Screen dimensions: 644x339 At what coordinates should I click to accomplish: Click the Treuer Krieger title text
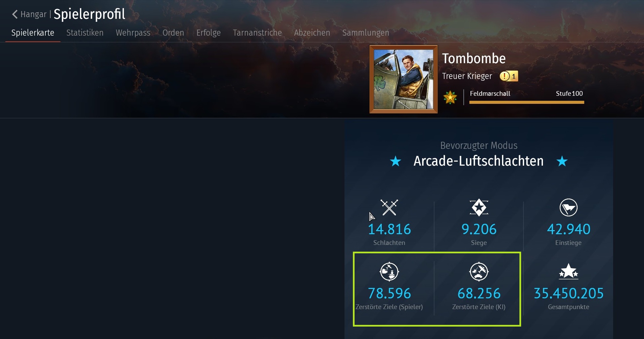(x=467, y=76)
